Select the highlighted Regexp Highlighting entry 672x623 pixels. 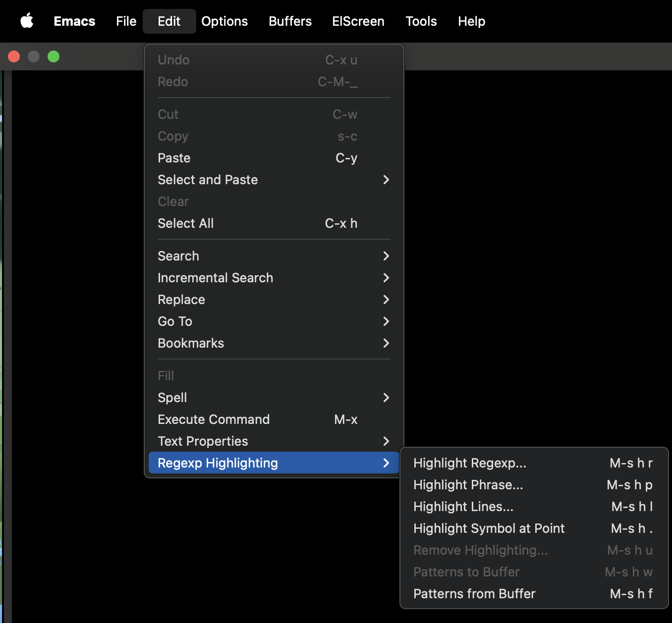pyautogui.click(x=274, y=463)
